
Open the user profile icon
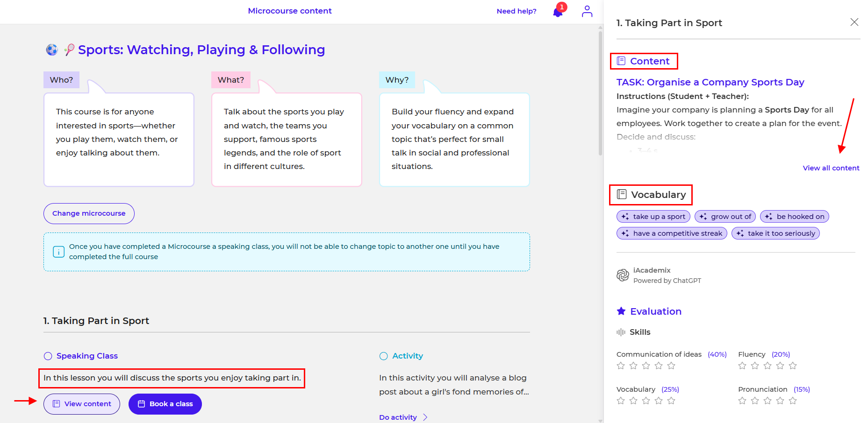click(587, 11)
